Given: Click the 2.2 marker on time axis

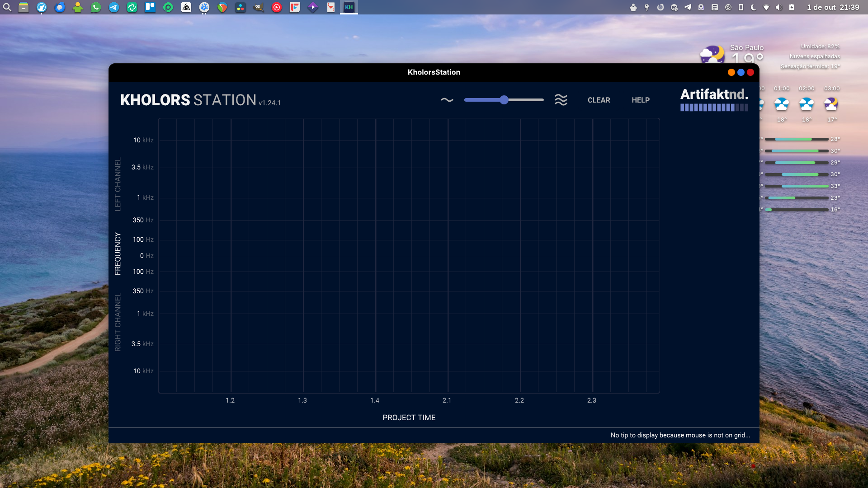Looking at the screenshot, I should [519, 400].
